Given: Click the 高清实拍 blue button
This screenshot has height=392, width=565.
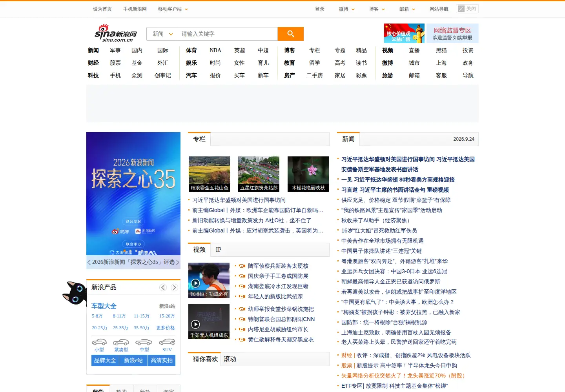Looking at the screenshot, I should click(162, 361).
